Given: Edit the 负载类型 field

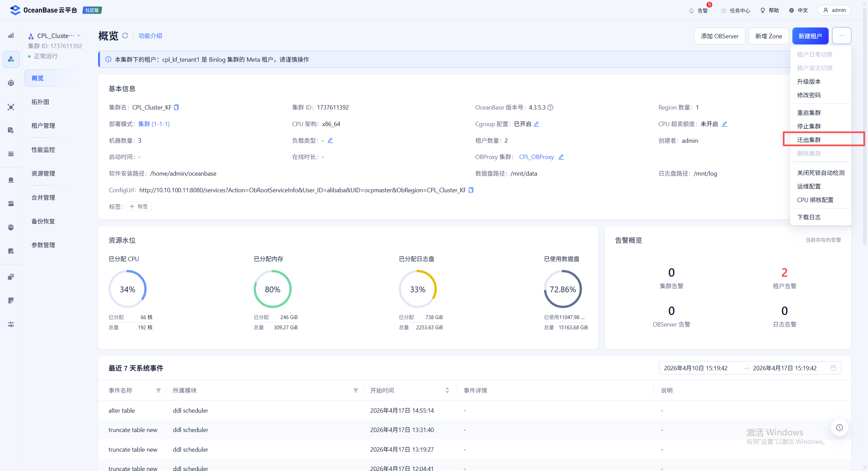Looking at the screenshot, I should point(330,140).
